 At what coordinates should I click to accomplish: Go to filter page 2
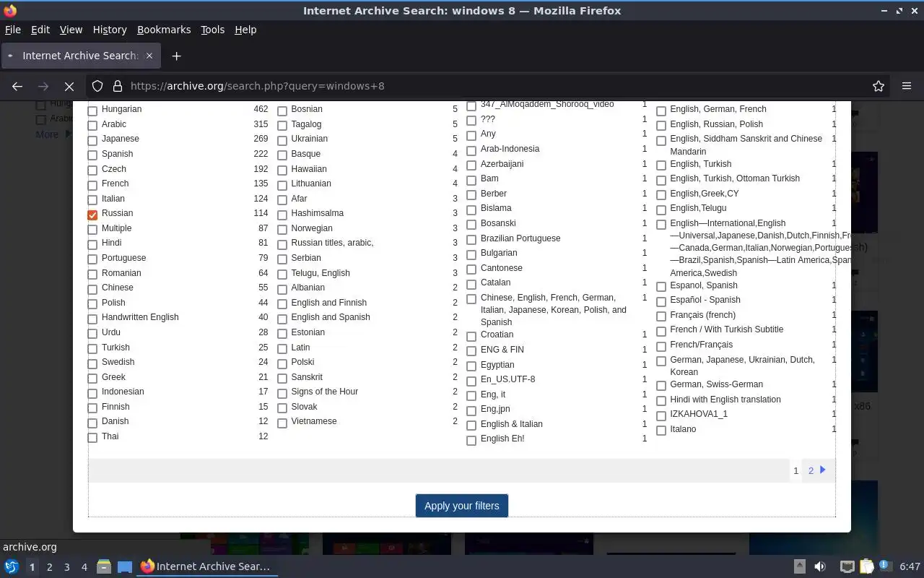click(x=811, y=470)
